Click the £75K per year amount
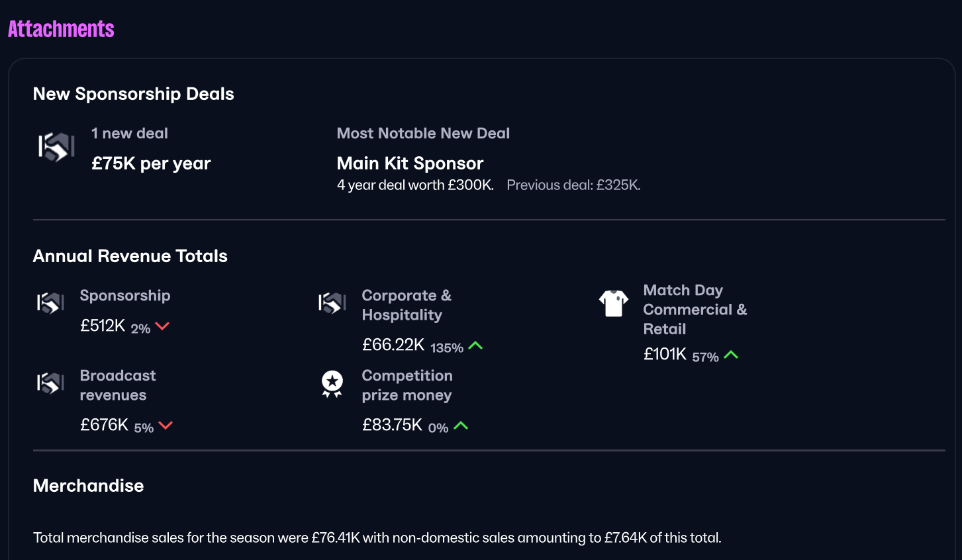 151,163
